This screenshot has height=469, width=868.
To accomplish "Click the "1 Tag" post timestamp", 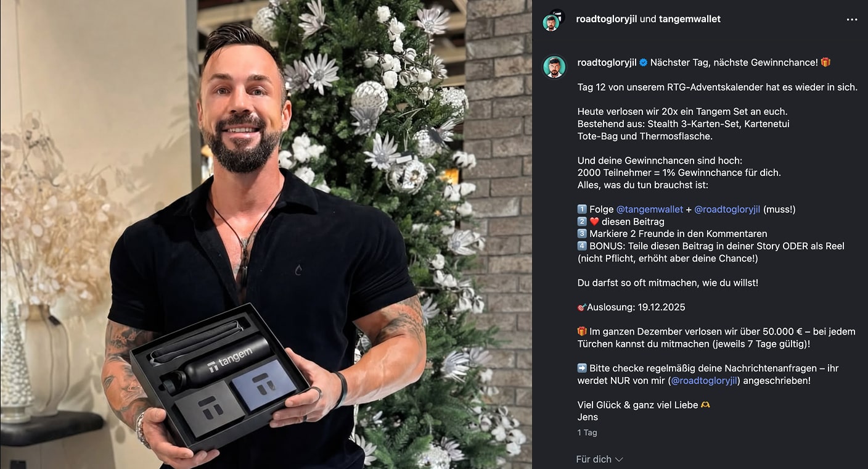I will coord(588,433).
